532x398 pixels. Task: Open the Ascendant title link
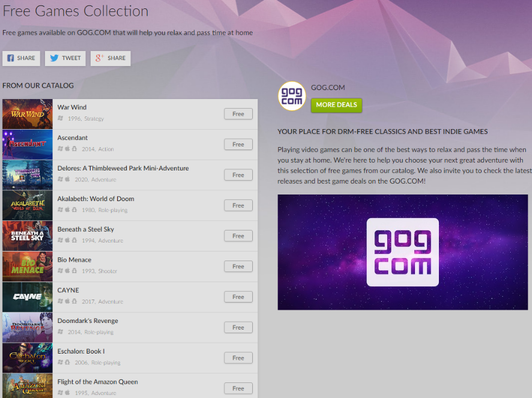point(72,137)
